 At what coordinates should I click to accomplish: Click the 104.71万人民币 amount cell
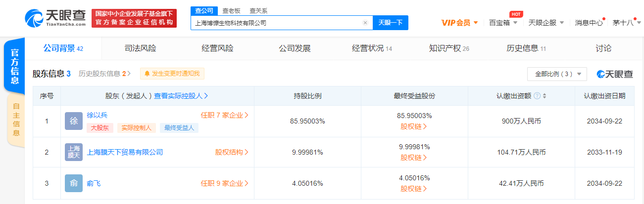(x=521, y=152)
